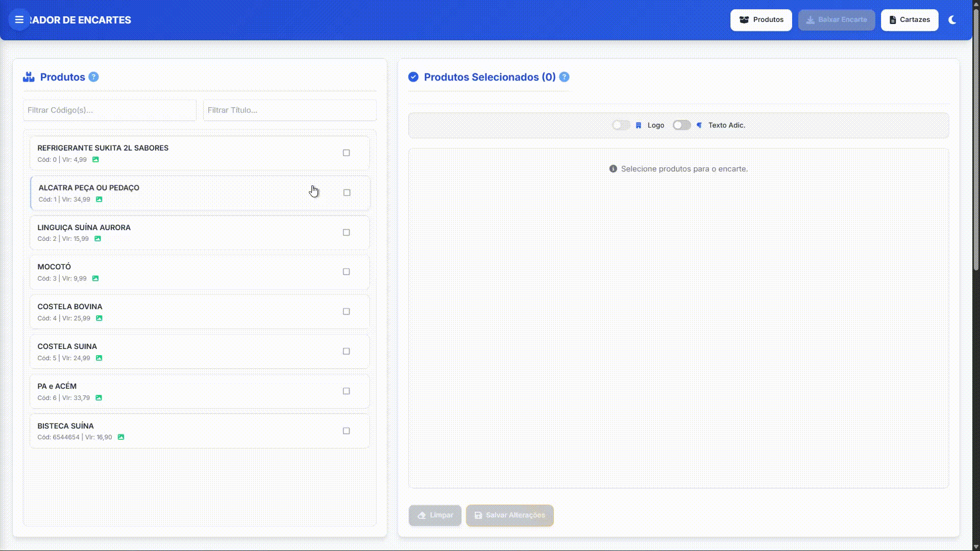Open the Produtos button in header
980x551 pixels.
coord(761,20)
